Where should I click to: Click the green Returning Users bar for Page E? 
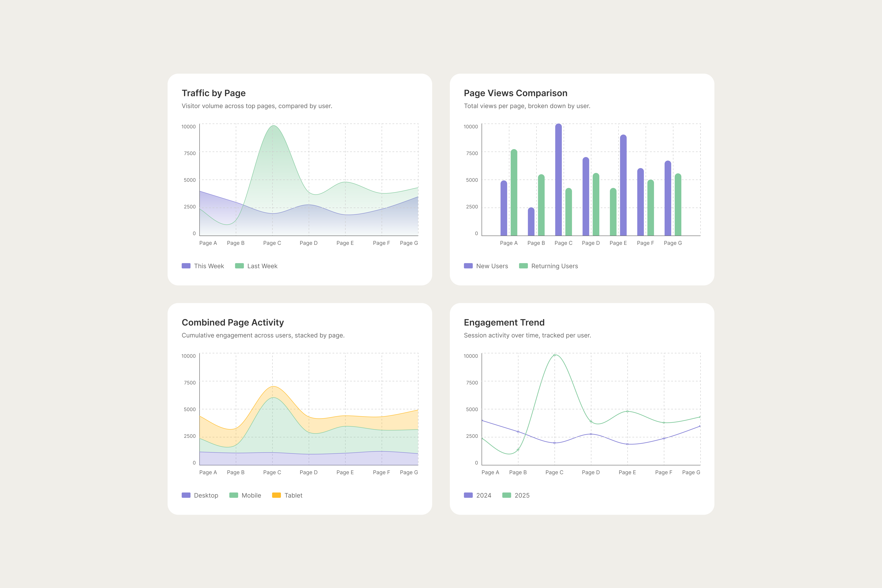pyautogui.click(x=613, y=212)
